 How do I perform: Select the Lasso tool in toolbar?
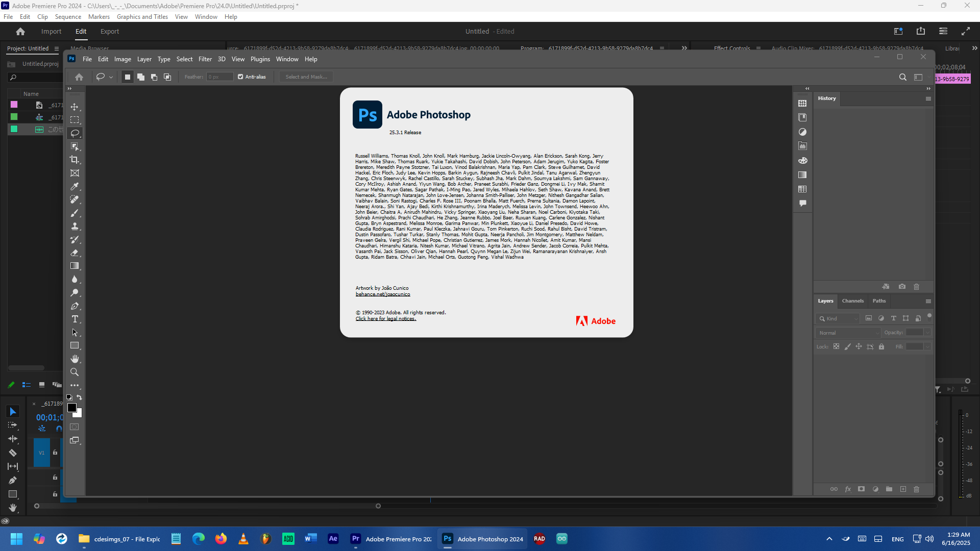tap(75, 133)
